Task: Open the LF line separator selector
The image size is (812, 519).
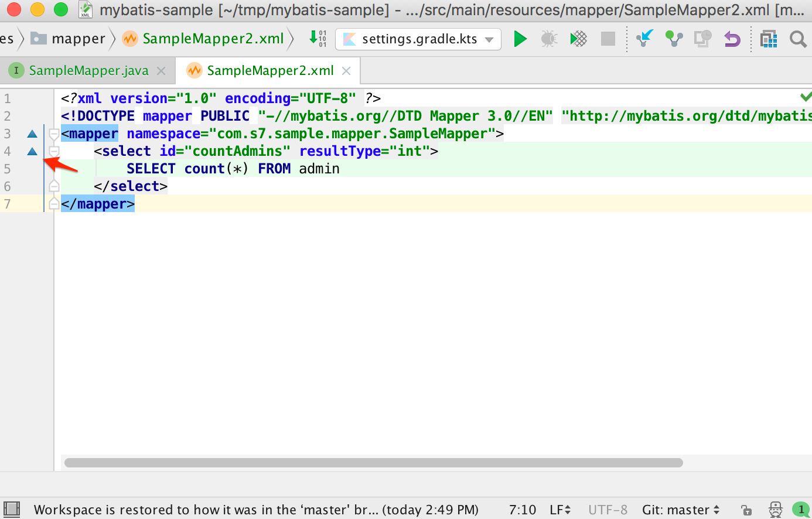Action: (559, 510)
